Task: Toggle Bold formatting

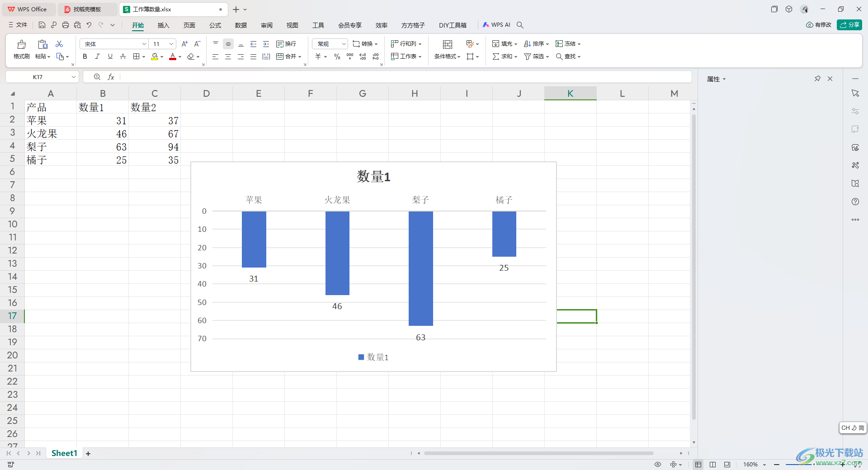Action: 85,56
